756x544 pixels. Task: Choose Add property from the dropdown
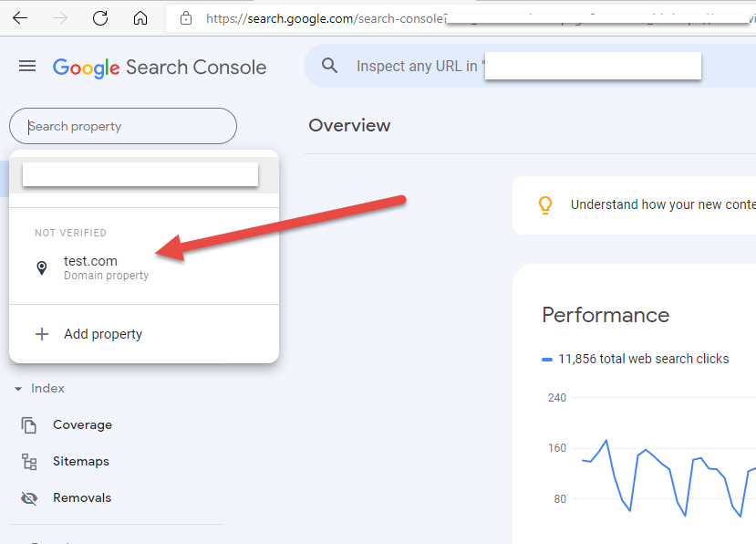(144, 334)
